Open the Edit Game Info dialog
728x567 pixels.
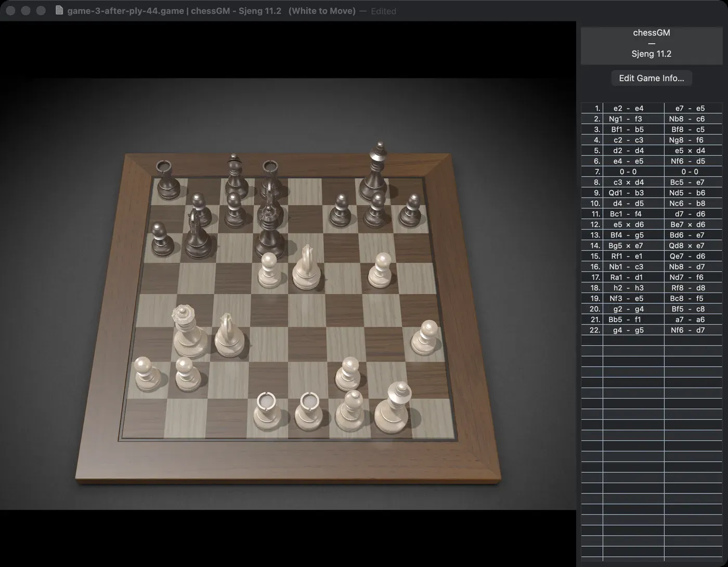(x=652, y=78)
